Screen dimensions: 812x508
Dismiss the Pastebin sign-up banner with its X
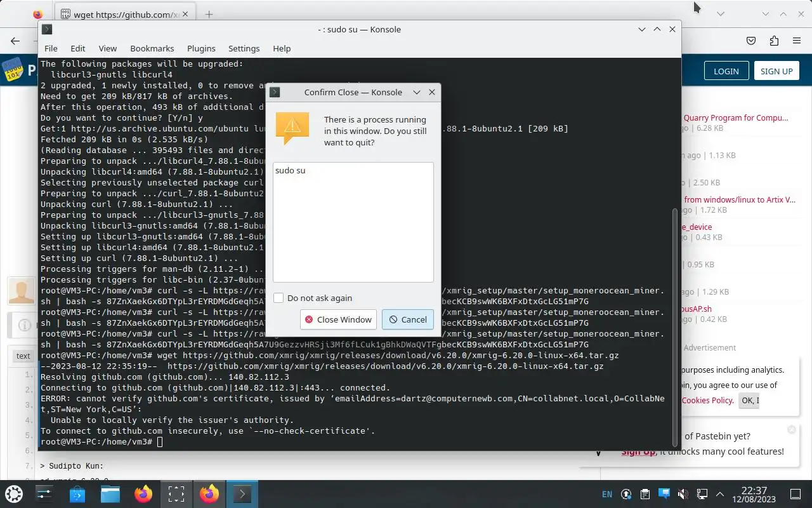click(791, 430)
